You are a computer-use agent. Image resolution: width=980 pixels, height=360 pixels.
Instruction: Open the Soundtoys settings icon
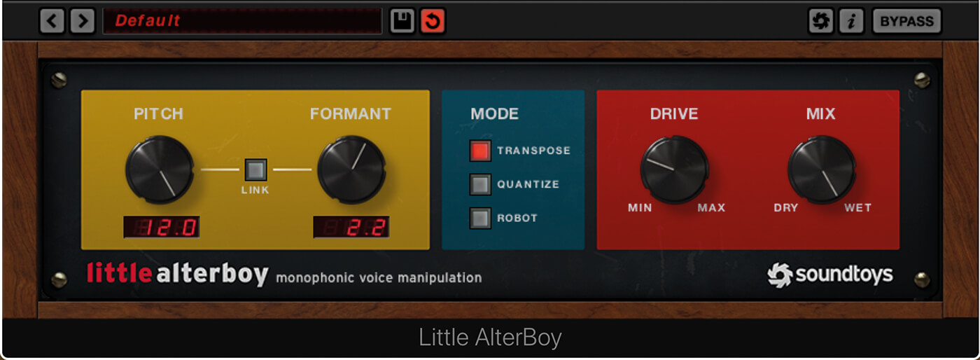(x=820, y=21)
